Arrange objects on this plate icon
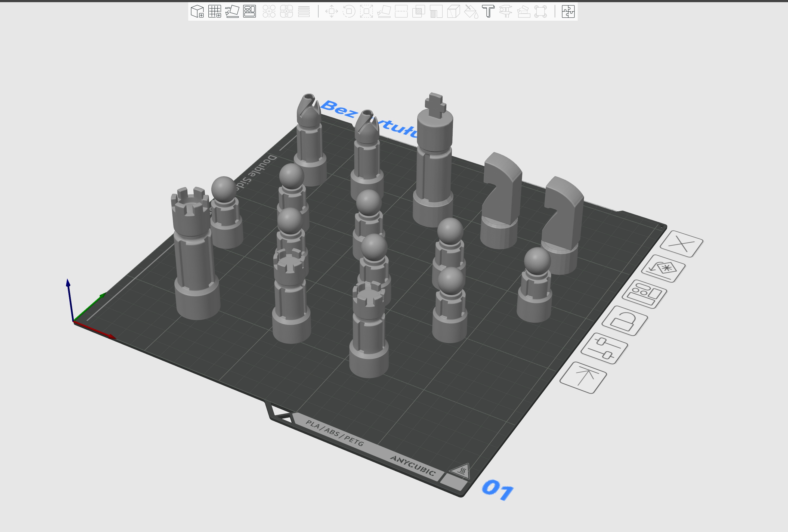 click(x=645, y=294)
